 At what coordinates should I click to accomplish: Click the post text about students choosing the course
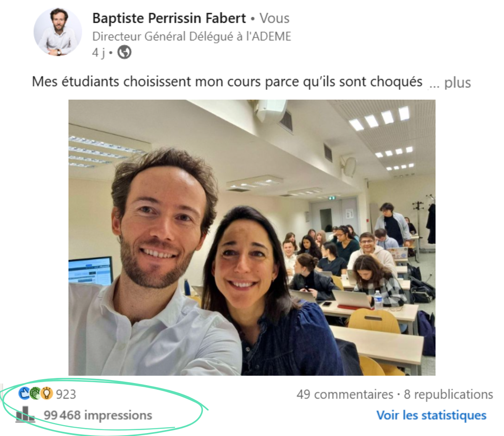pyautogui.click(x=227, y=82)
